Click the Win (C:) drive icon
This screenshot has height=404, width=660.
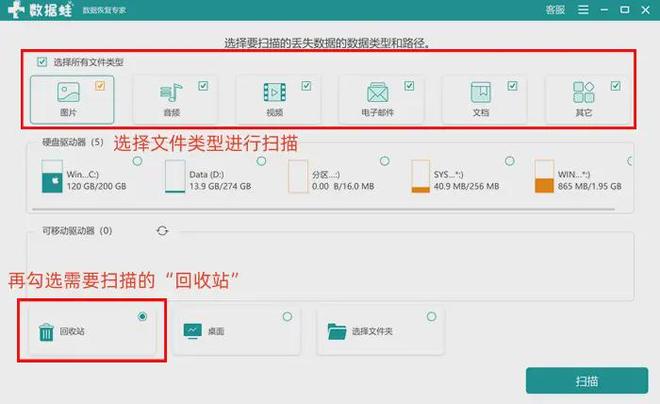click(x=52, y=176)
